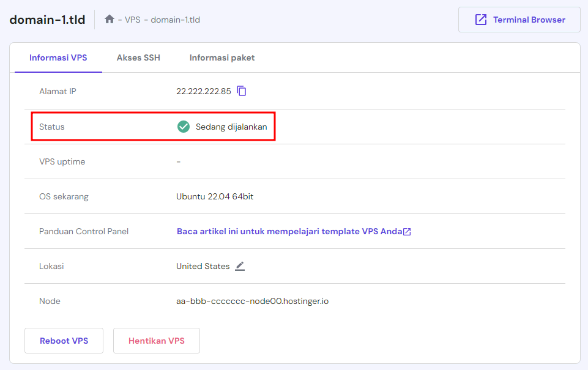Open the 'Baca artikel ini' guide link

289,231
